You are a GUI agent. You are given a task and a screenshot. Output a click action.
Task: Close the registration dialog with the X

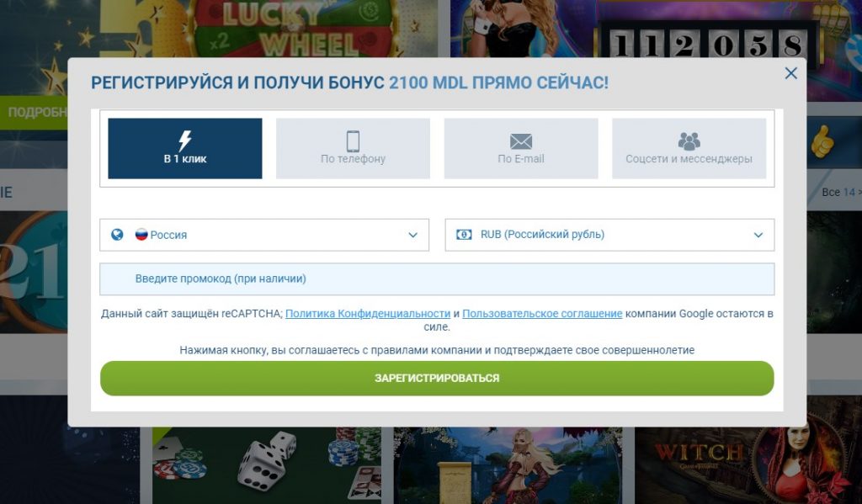(790, 73)
